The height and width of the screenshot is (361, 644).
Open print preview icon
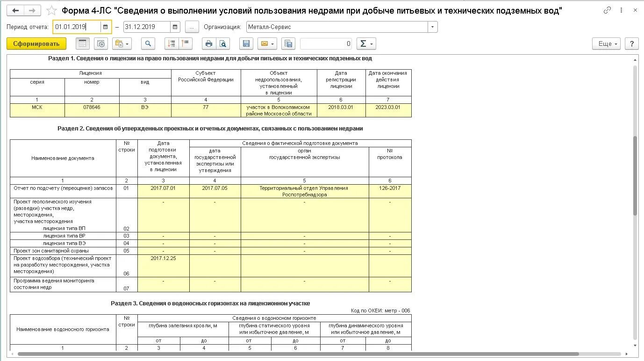[223, 43]
